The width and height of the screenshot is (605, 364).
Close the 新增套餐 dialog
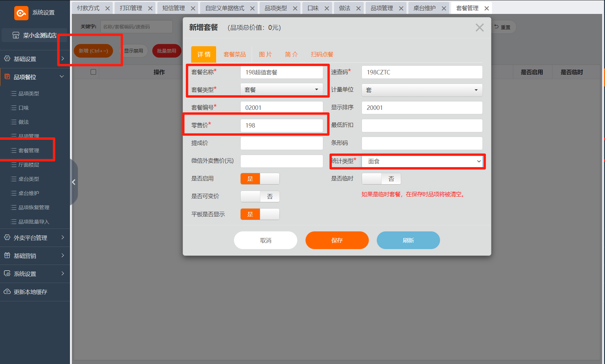point(480,28)
